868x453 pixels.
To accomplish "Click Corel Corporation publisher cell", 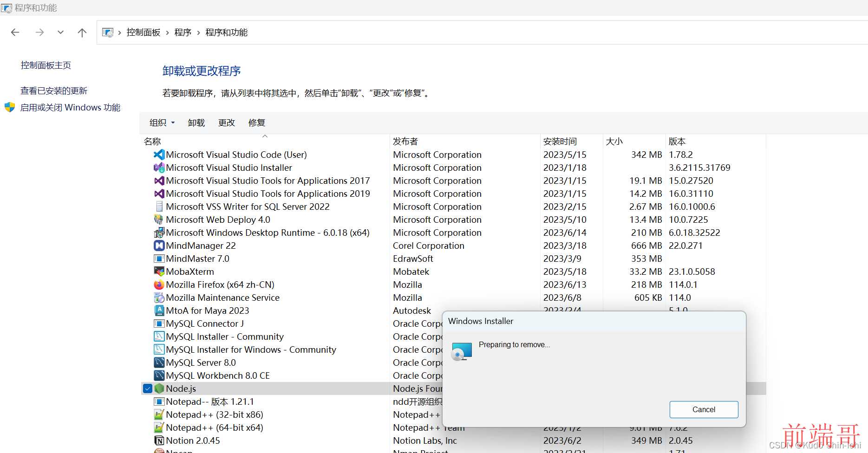I will 429,246.
